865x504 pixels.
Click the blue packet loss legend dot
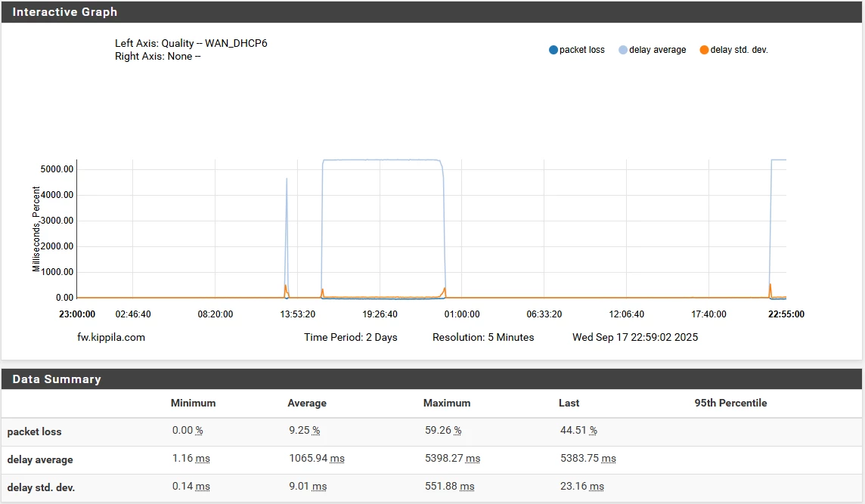pos(553,50)
